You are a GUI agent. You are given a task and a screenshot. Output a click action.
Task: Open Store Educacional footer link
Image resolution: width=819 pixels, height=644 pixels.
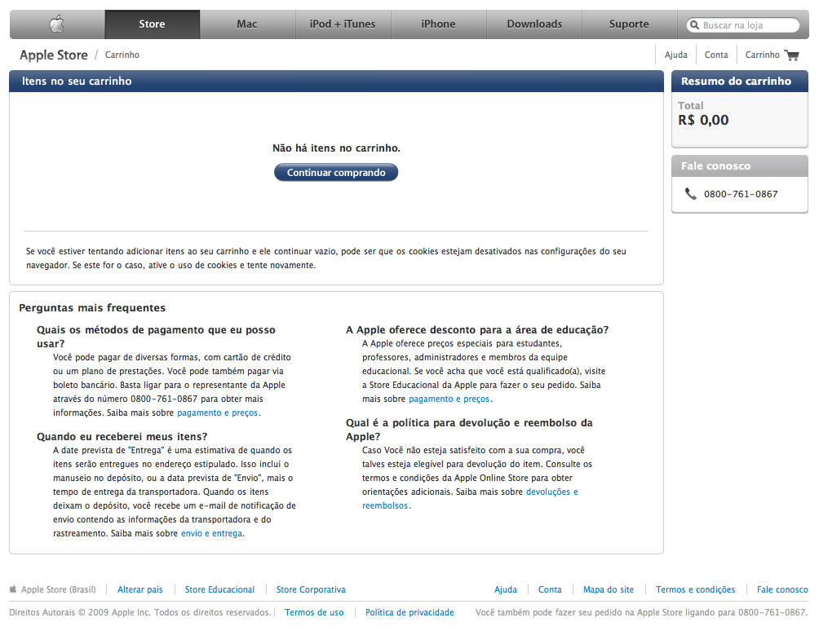pyautogui.click(x=220, y=589)
